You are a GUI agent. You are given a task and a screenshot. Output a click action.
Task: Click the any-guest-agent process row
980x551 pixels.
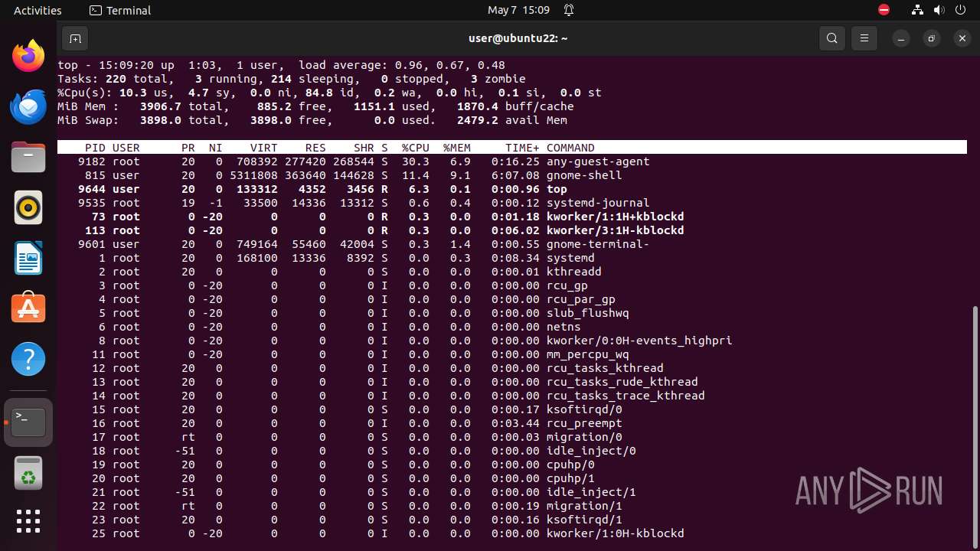[x=511, y=161]
